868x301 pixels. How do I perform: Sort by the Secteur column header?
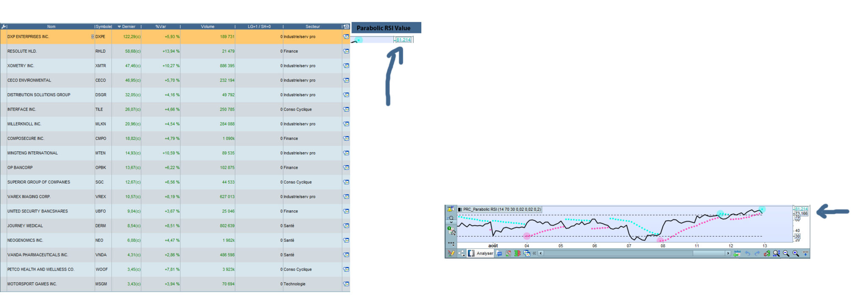313,26
